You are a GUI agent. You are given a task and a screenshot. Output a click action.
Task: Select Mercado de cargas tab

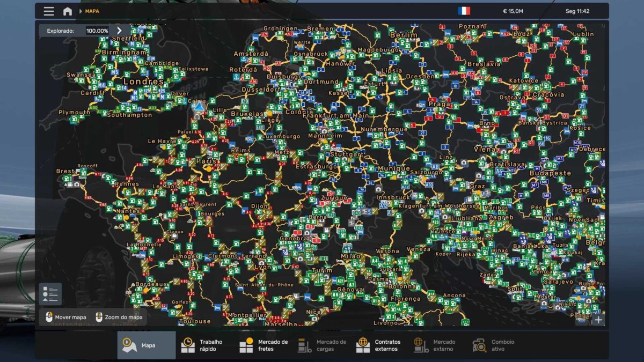pyautogui.click(x=321, y=345)
